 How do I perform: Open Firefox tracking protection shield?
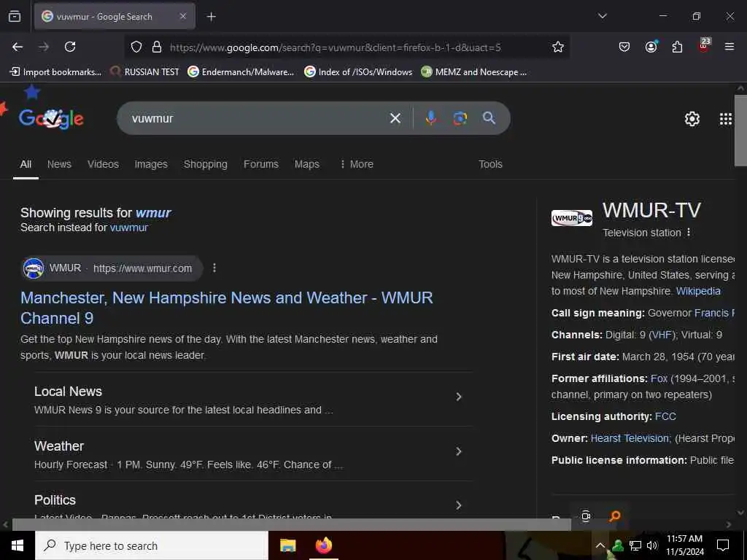pos(136,47)
